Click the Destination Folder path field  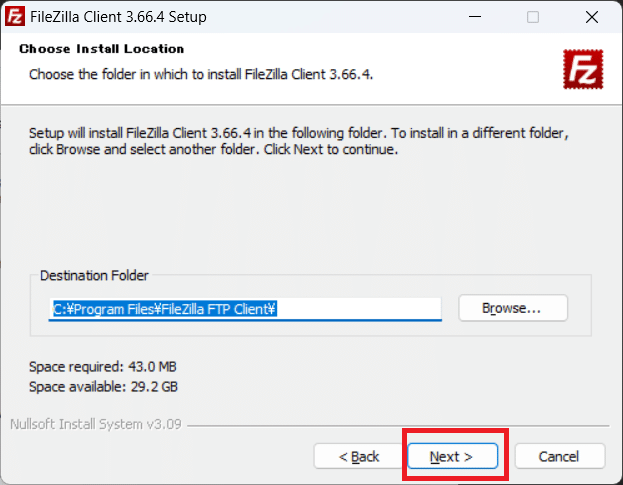coord(246,309)
